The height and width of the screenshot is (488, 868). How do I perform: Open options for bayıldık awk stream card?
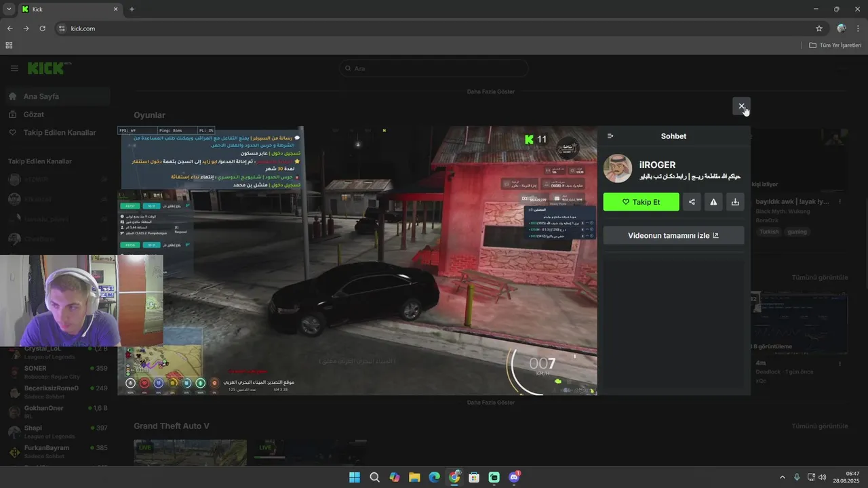coord(840,202)
